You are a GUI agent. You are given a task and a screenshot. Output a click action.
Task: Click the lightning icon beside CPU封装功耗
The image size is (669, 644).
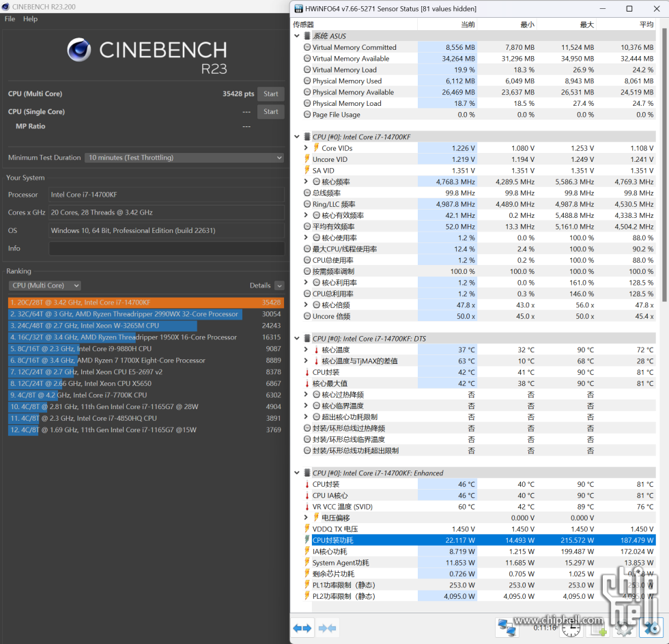tap(307, 540)
